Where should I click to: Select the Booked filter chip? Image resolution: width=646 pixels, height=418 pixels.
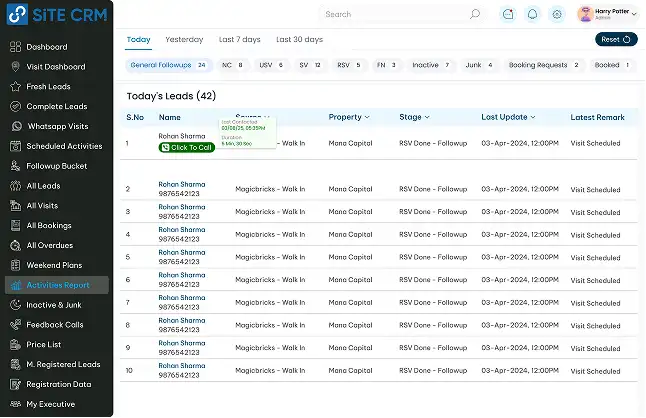pos(612,65)
